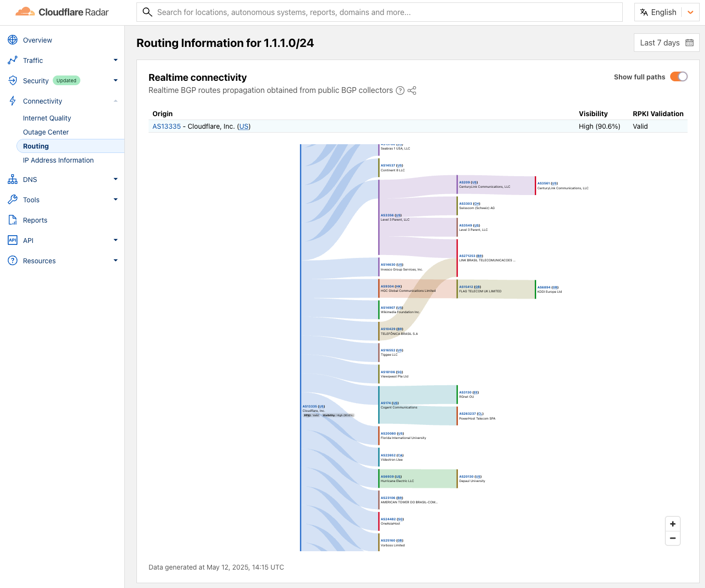Click the API icon in sidebar
Screen dimensions: 705x588
point(13,241)
